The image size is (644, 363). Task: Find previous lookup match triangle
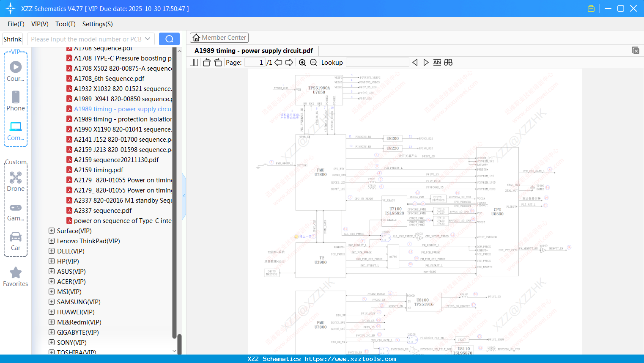tap(415, 63)
